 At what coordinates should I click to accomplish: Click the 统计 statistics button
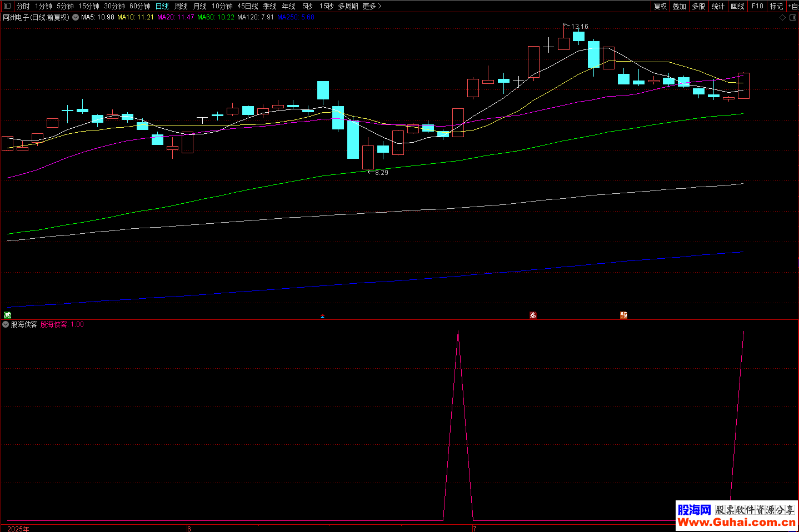pyautogui.click(x=718, y=6)
